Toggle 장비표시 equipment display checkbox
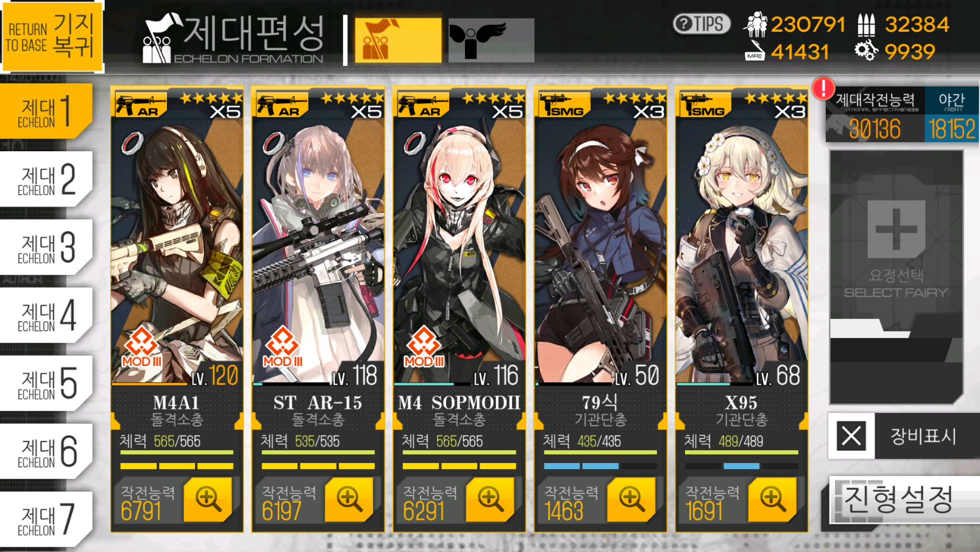980x552 pixels. (851, 436)
